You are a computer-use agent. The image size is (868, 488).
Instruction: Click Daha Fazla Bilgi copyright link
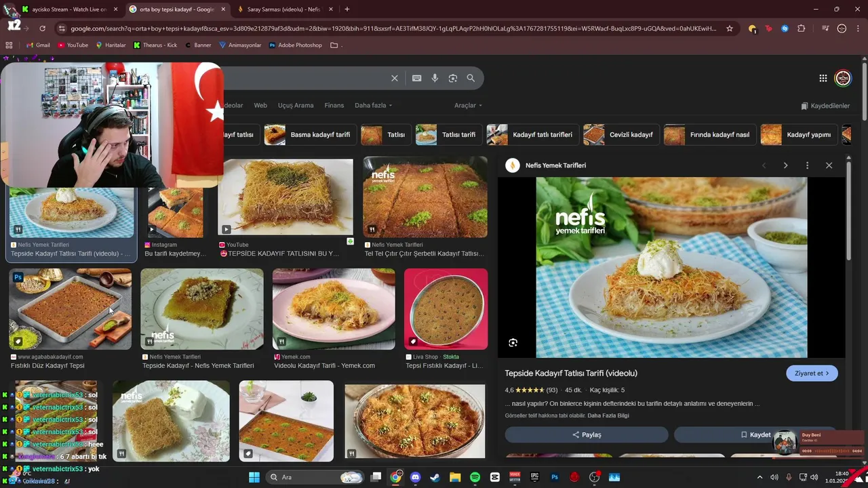coord(608,415)
